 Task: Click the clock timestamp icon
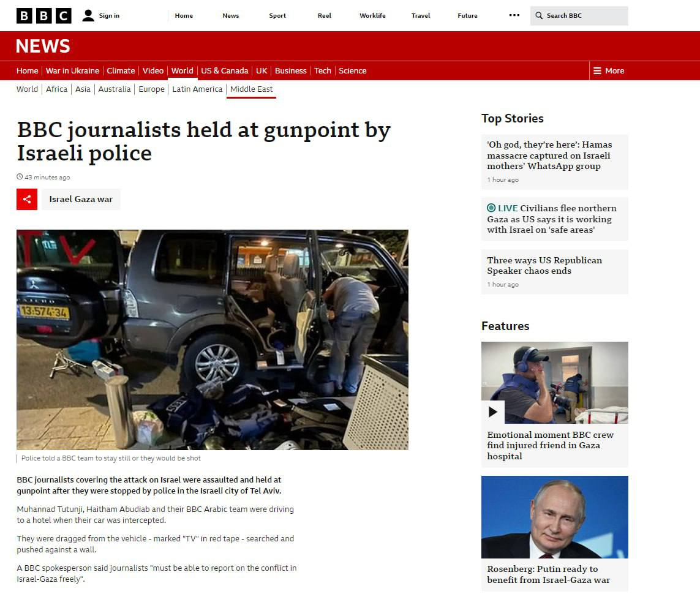click(x=20, y=177)
